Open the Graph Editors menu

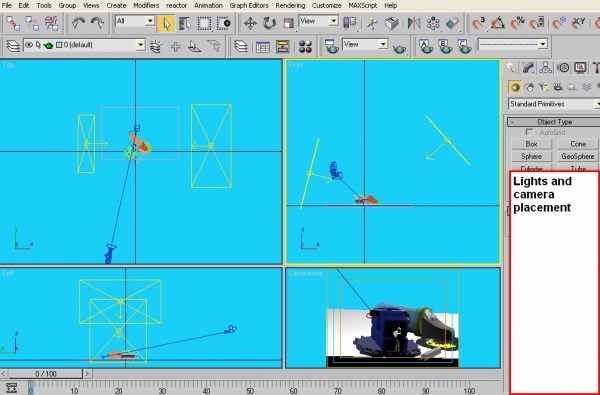[249, 5]
